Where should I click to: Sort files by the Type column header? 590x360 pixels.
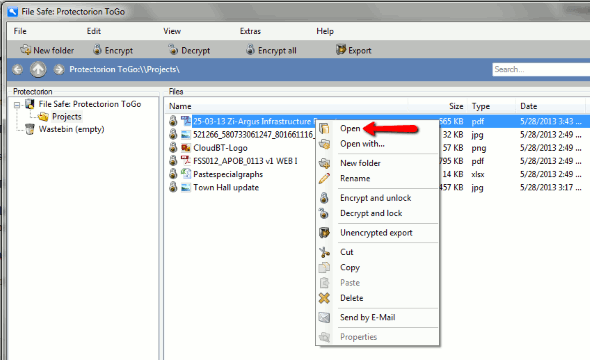481,106
